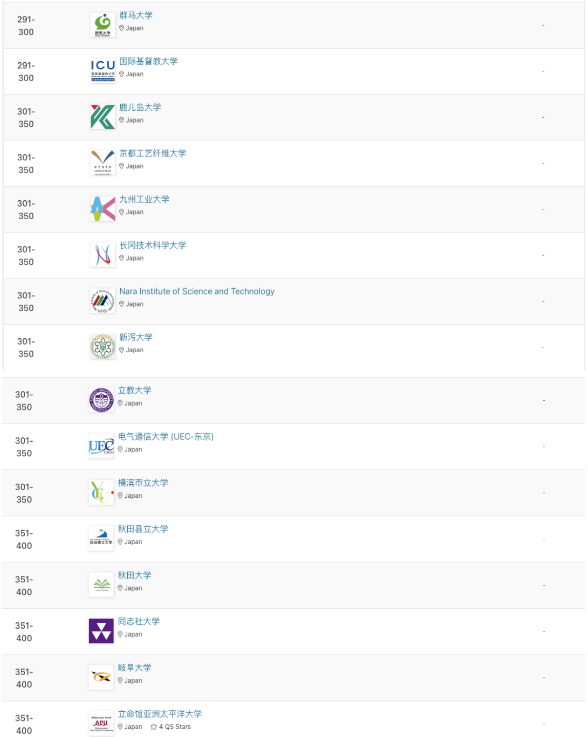The image size is (588, 737).
Task: Open the 京都工艺纤维大学 link
Action: coord(153,153)
